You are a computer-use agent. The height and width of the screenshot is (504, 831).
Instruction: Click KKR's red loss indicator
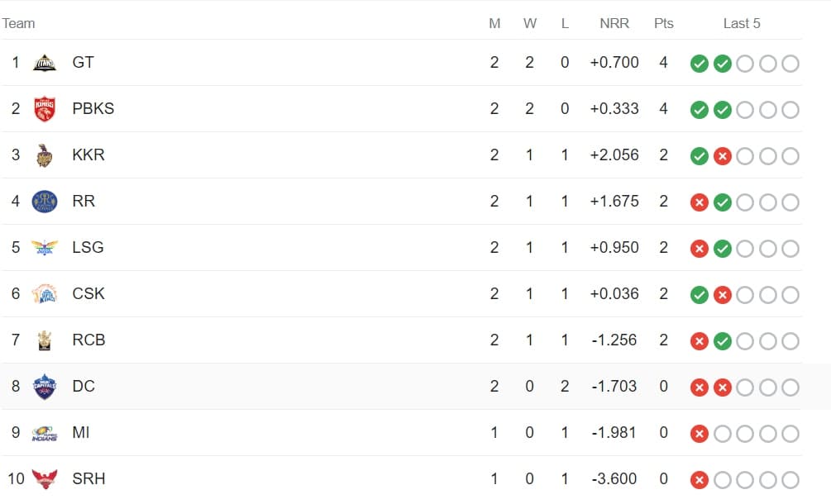click(723, 156)
